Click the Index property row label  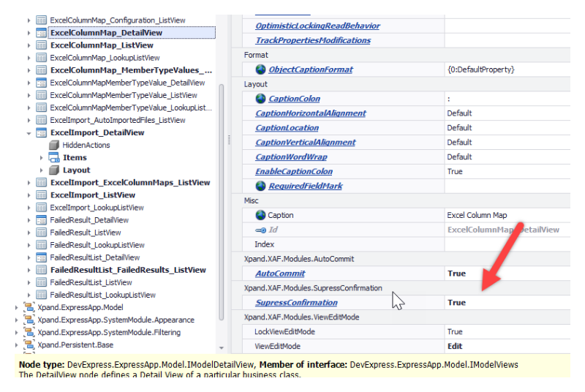pos(264,244)
